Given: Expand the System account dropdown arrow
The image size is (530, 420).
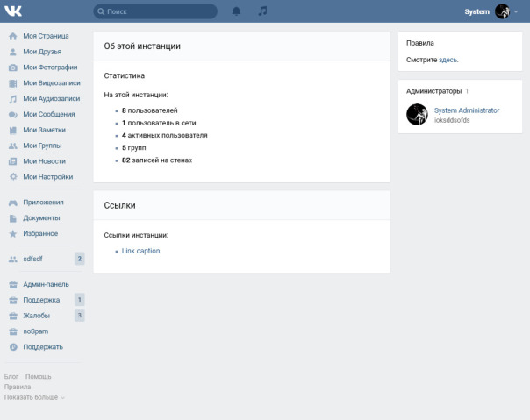Looking at the screenshot, I should tap(516, 11).
